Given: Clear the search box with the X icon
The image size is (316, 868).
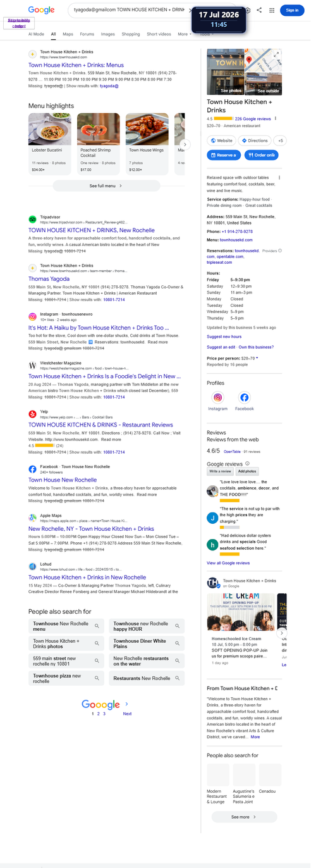Looking at the screenshot, I should [x=190, y=10].
